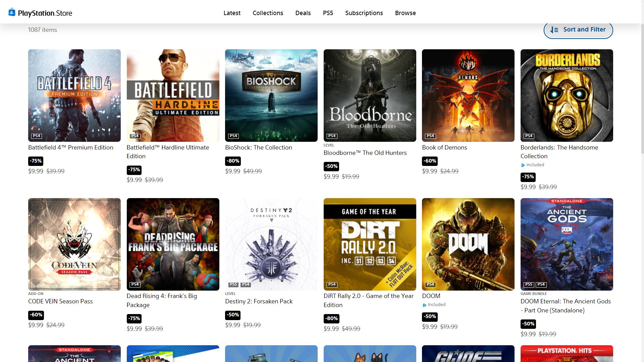Click PS4 badge on Bloodborne cover

[x=332, y=136]
